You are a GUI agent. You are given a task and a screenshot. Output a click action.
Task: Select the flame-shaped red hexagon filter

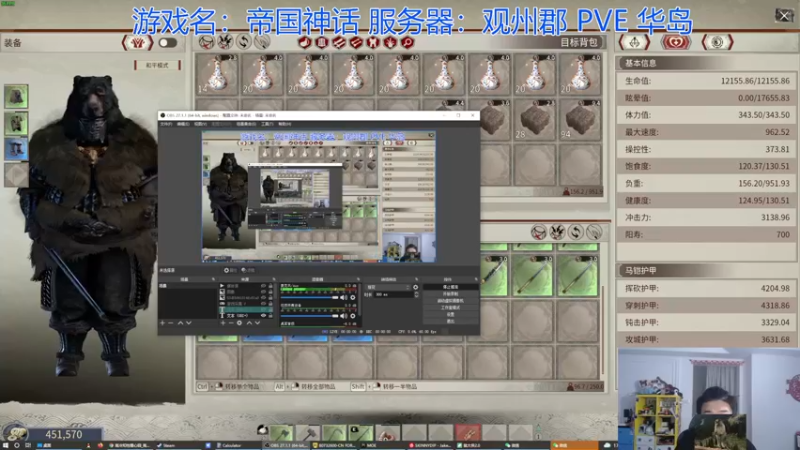[x=390, y=42]
